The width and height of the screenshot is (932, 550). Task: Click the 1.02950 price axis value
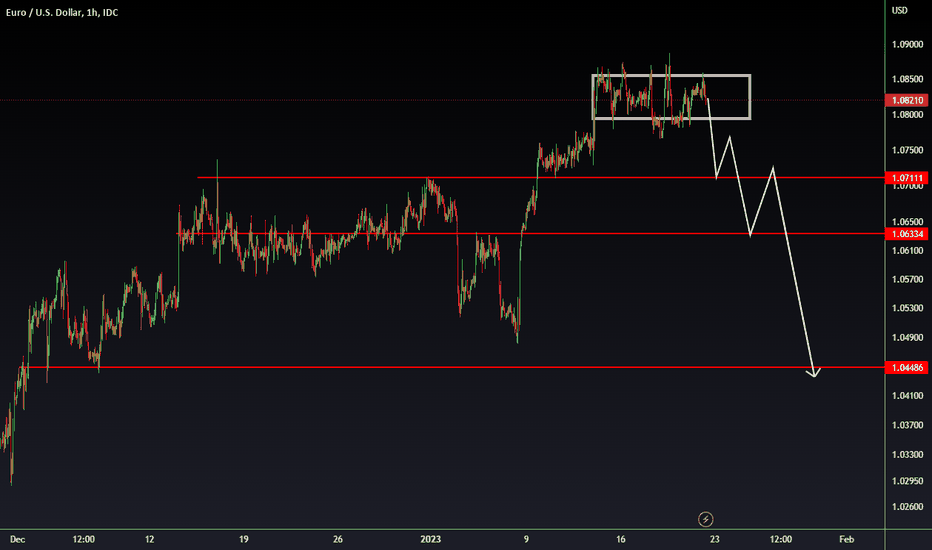pyautogui.click(x=908, y=481)
